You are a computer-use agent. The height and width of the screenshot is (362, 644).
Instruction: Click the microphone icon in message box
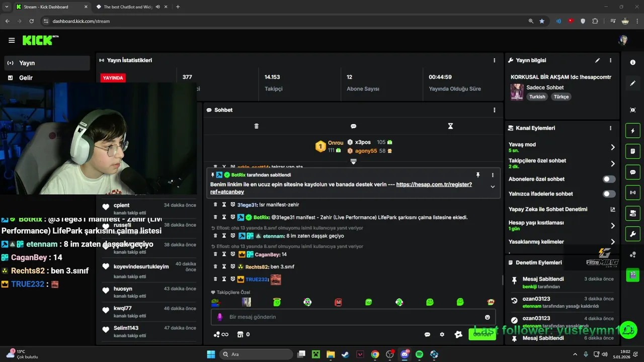[x=219, y=317]
